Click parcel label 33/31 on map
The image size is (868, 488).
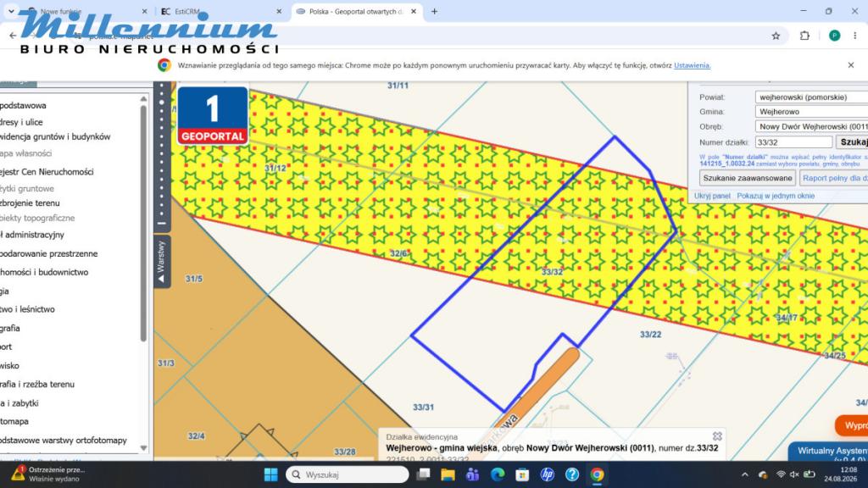tap(424, 408)
